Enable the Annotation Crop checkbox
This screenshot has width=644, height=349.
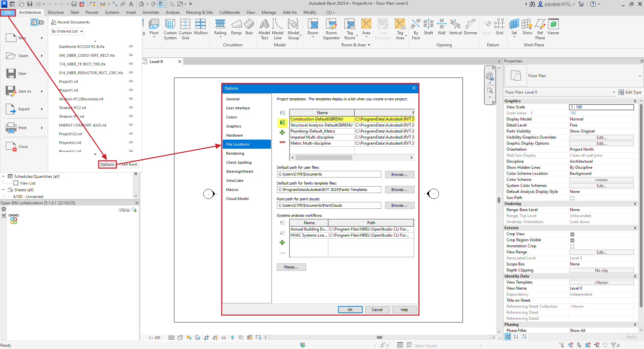tap(572, 246)
